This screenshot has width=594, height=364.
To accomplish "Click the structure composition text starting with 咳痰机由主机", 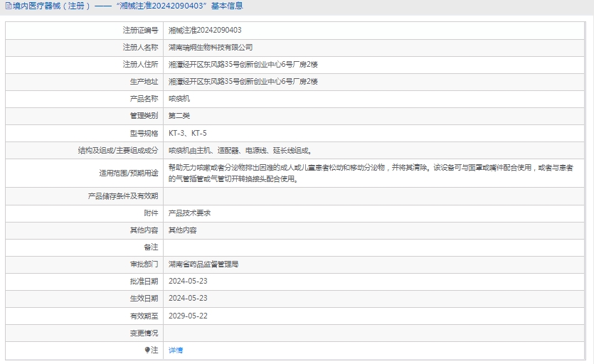I will point(240,151).
